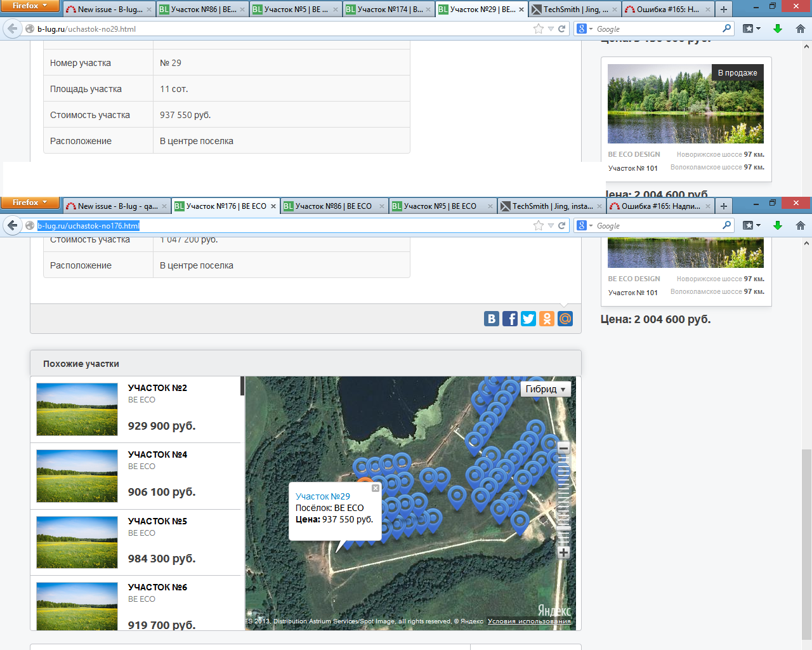The image size is (812, 650).
Task: Switch to the Участок №174 tab
Action: point(385,10)
